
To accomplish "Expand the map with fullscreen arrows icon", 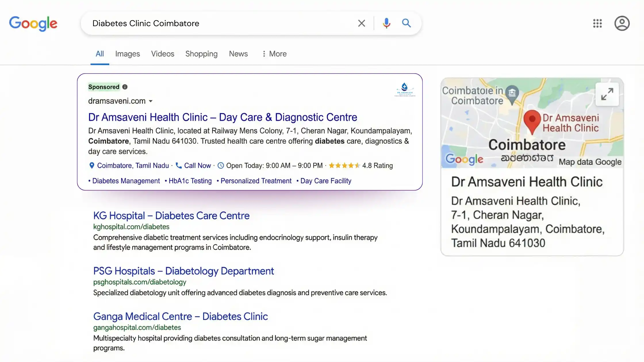I will click(607, 94).
